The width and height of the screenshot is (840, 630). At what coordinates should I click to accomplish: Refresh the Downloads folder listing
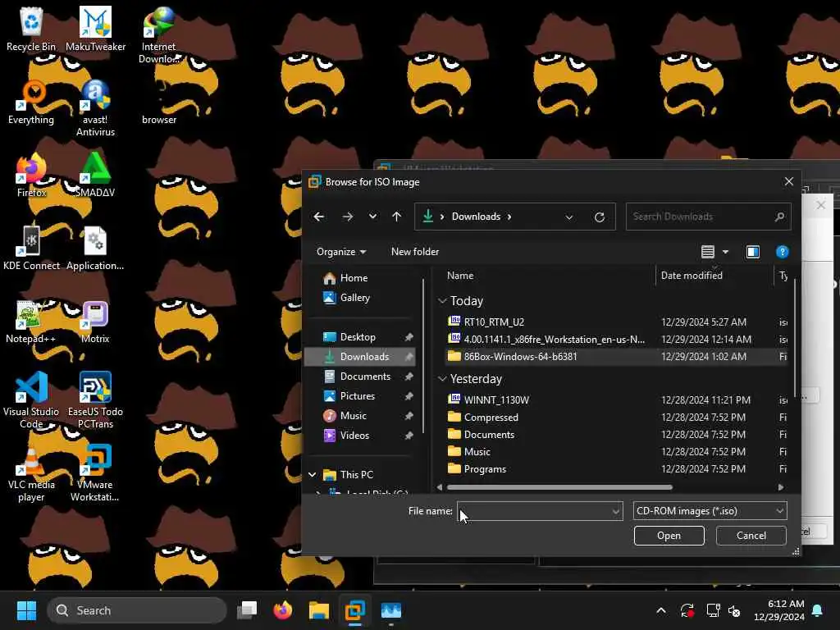click(600, 217)
